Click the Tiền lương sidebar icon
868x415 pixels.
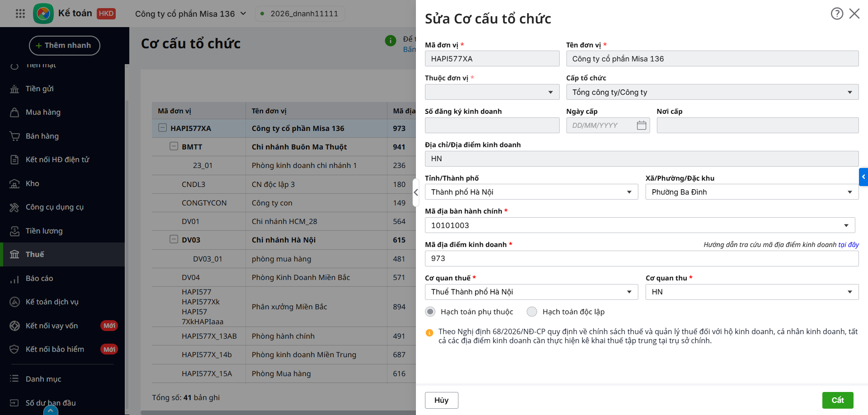pyautogui.click(x=14, y=231)
